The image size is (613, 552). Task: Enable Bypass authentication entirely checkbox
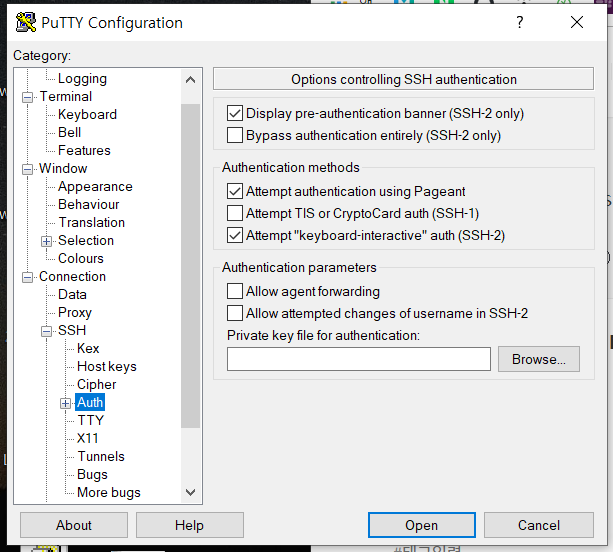235,135
